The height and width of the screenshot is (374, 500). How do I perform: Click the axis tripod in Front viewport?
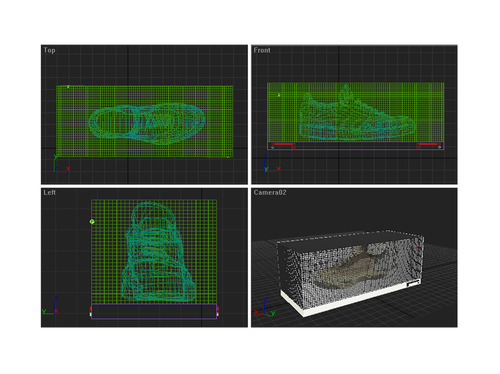[x=272, y=163]
